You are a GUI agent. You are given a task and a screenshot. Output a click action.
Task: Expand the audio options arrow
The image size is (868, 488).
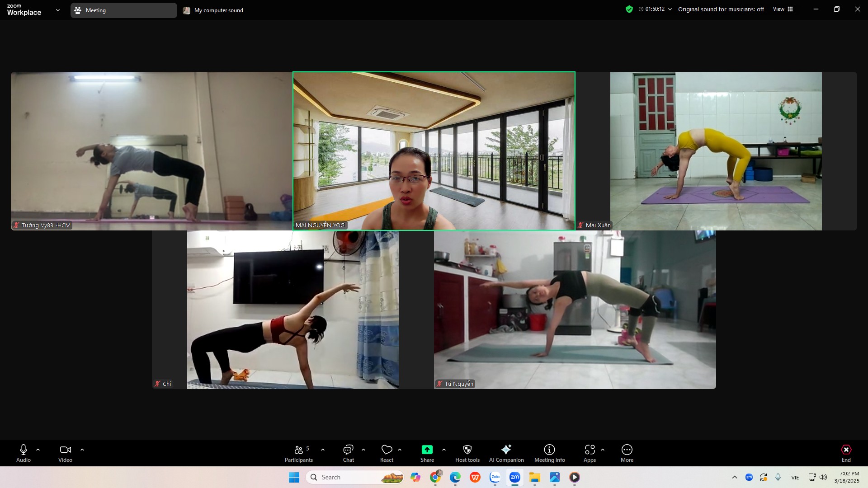(x=38, y=450)
